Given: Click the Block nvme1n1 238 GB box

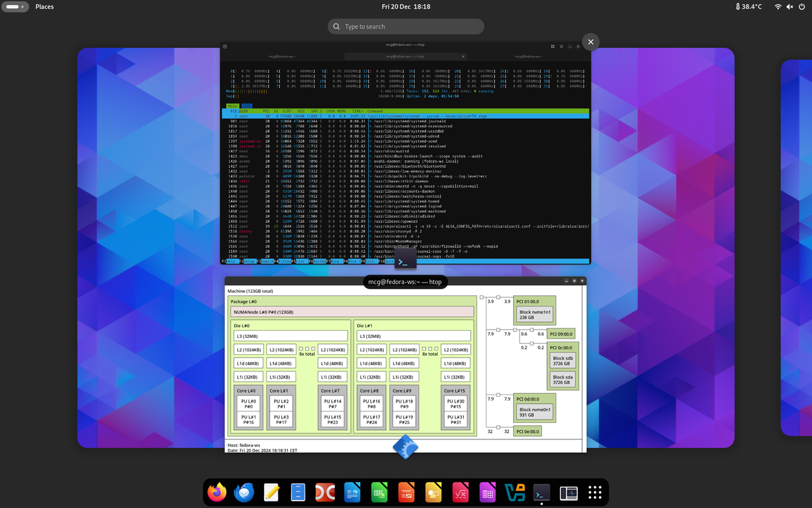Looking at the screenshot, I should pos(535,314).
